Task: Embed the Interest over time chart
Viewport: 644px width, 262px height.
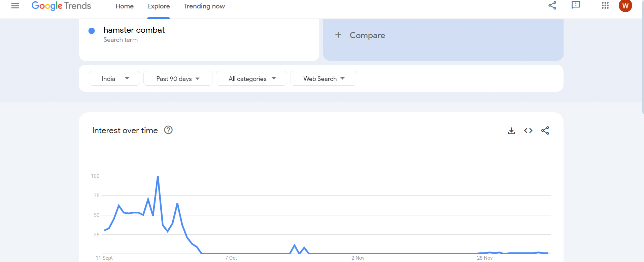Action: (x=528, y=130)
